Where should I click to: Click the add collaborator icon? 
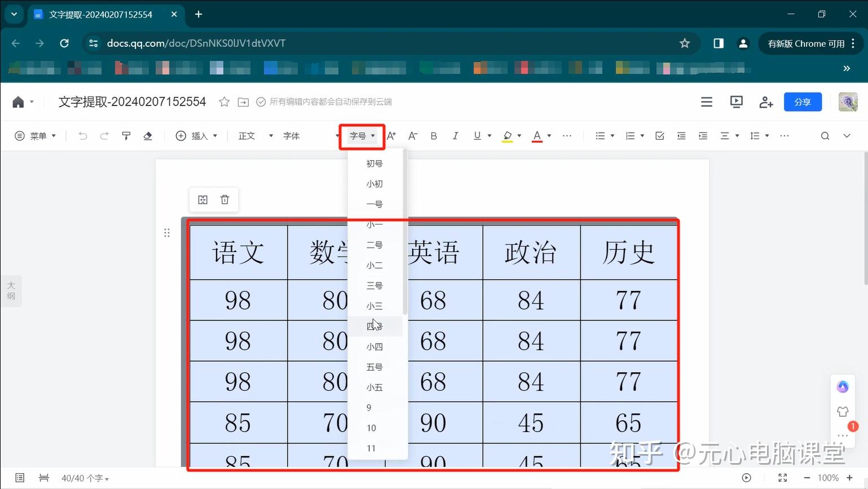click(765, 102)
